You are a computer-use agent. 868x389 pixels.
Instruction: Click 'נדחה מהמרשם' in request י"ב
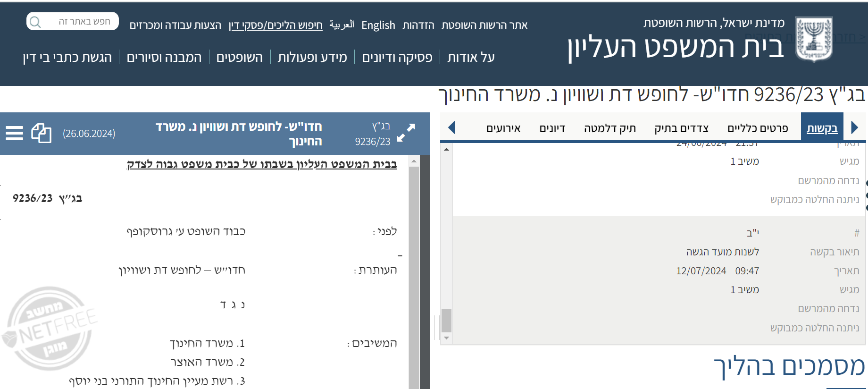point(828,309)
